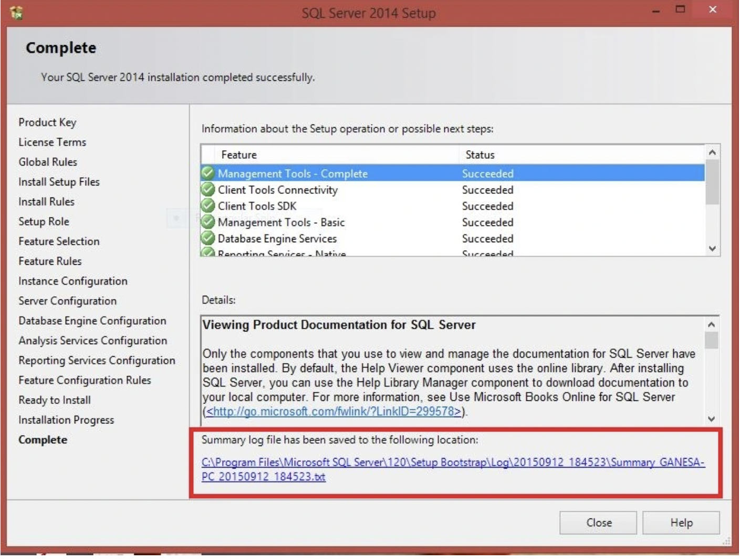
Task: Click the Feature column header
Action: (239, 155)
